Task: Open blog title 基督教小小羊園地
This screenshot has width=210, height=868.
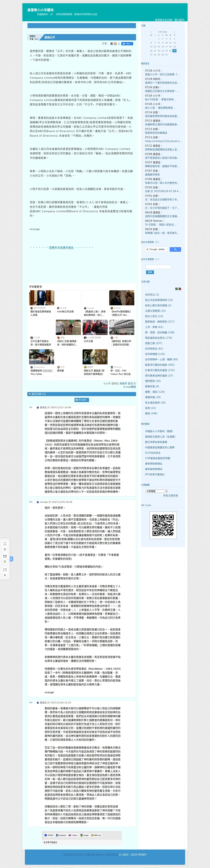Action: coord(40,10)
